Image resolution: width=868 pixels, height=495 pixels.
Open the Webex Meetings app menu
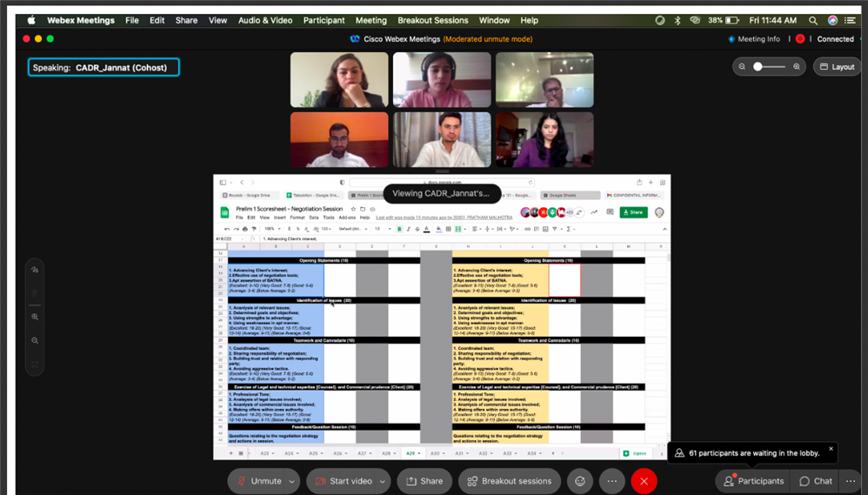coord(81,20)
